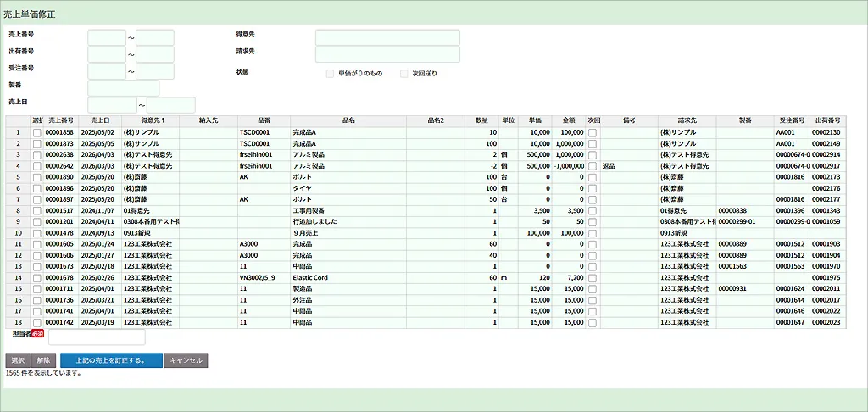Toggle the 次回 checkbox for sale 00002642
868x412 pixels.
(593, 166)
